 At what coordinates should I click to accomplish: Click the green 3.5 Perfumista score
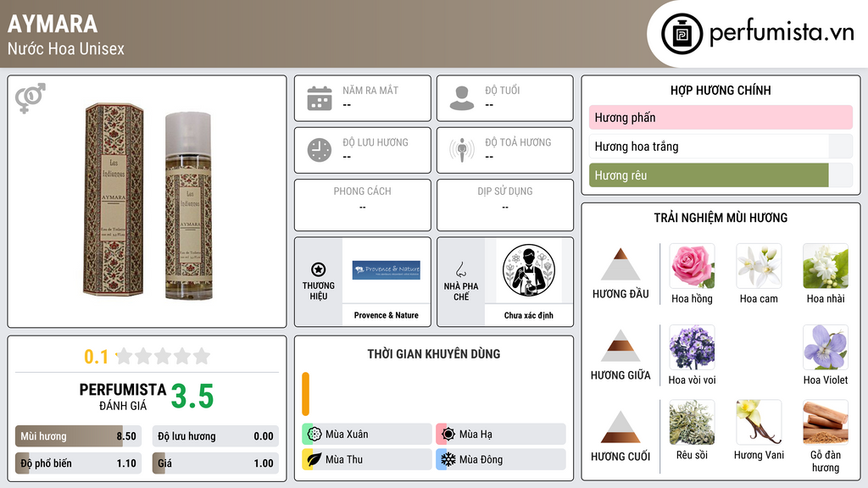[192, 396]
